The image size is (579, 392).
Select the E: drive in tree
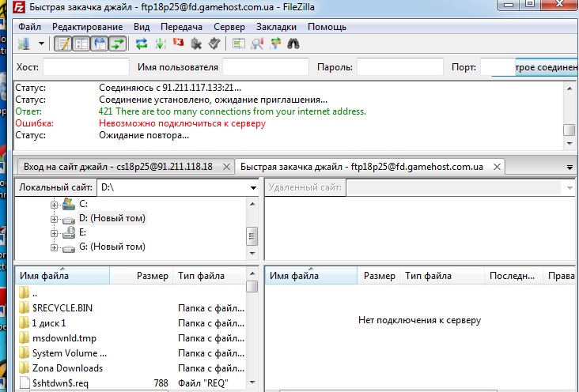coord(82,232)
